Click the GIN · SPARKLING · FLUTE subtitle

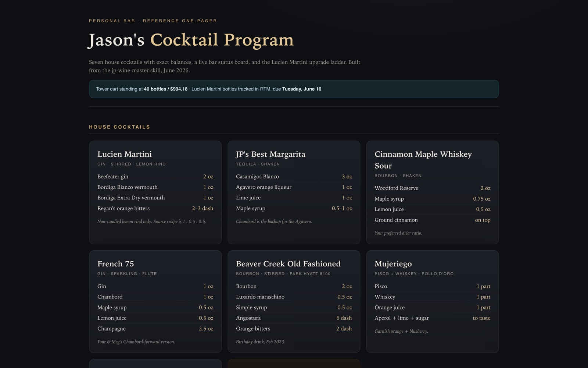click(127, 274)
